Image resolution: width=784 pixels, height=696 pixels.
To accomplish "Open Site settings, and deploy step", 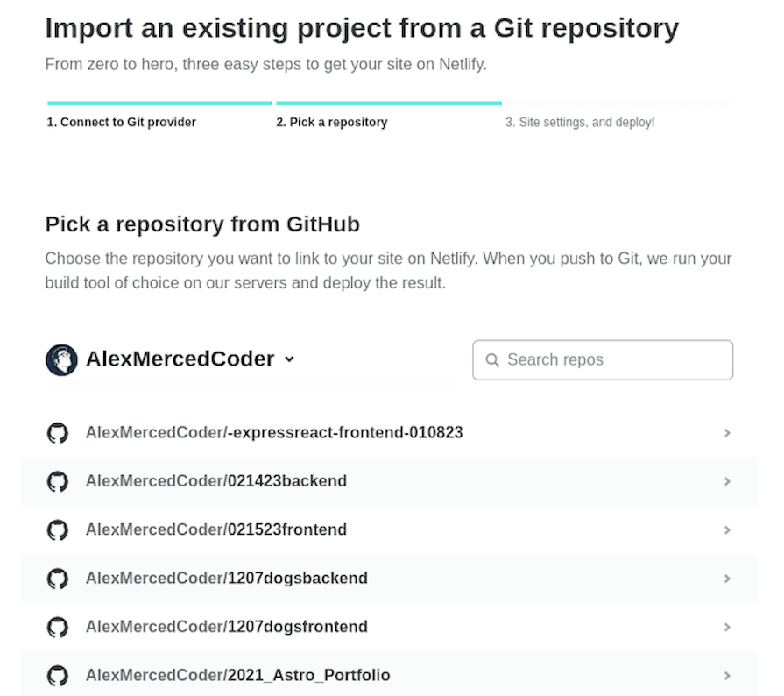I will tap(580, 123).
